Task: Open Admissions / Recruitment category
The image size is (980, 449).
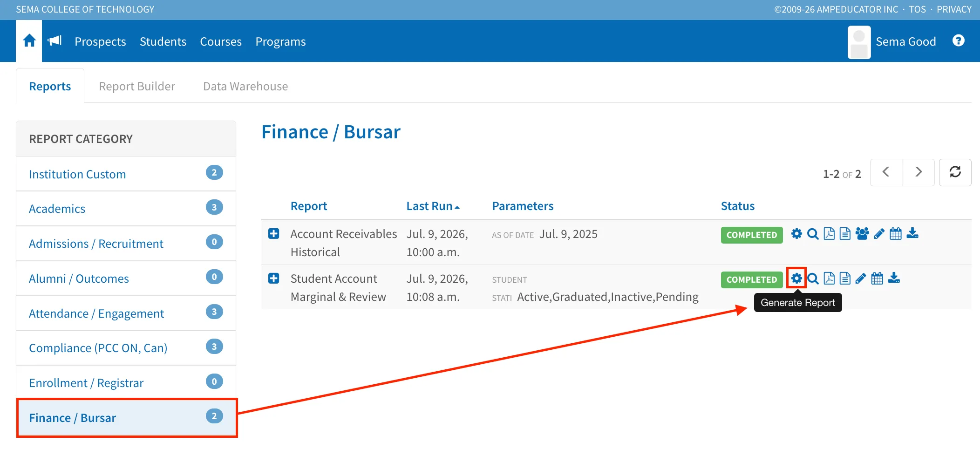Action: (126, 244)
